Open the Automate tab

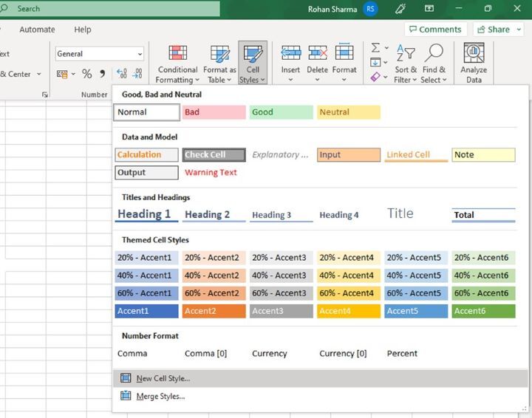click(x=37, y=30)
